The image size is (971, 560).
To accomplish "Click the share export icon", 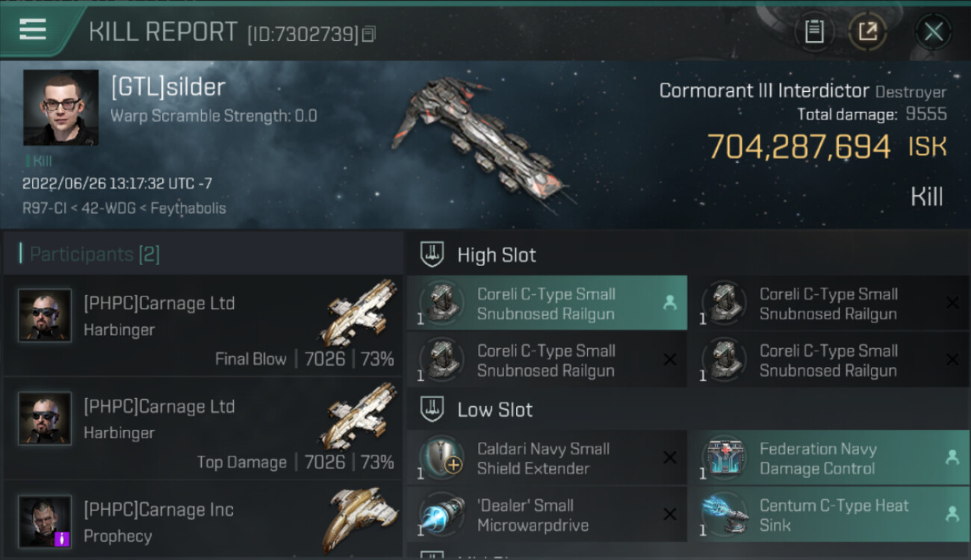I will tap(867, 31).
